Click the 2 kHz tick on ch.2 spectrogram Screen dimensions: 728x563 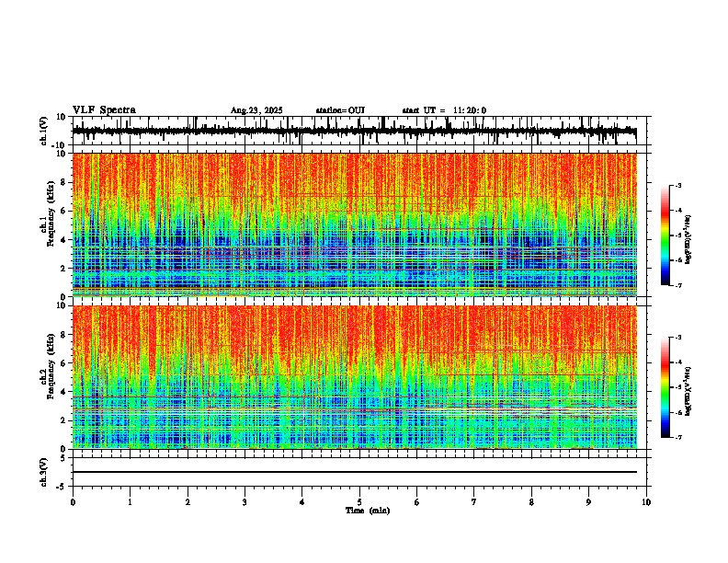tap(64, 420)
